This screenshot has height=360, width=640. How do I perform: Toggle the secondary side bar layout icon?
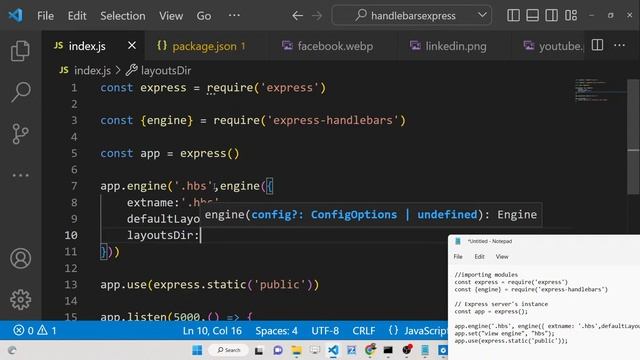(551, 16)
